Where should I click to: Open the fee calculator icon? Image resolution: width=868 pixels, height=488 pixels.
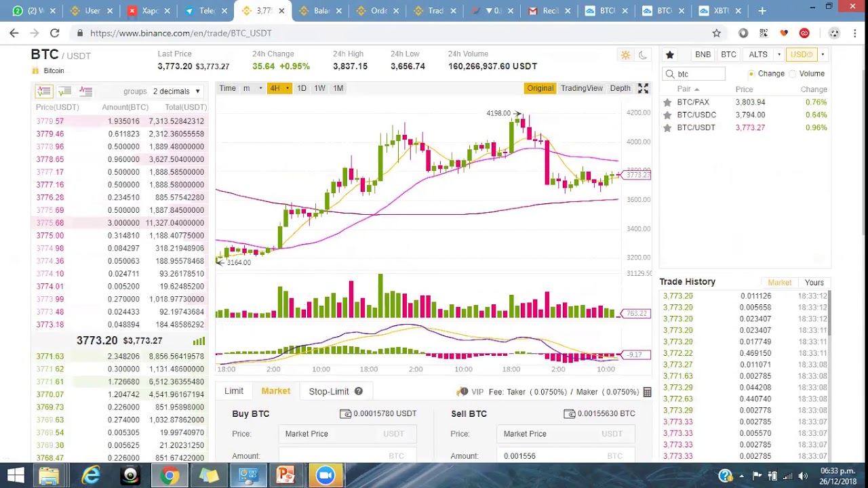click(647, 392)
